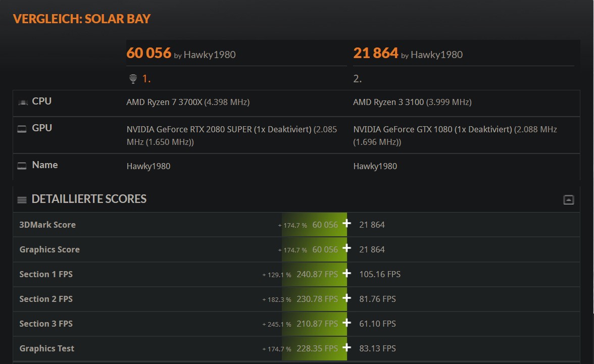Click the 105.16 FPS value
Image resolution: width=594 pixels, height=364 pixels.
pyautogui.click(x=380, y=274)
